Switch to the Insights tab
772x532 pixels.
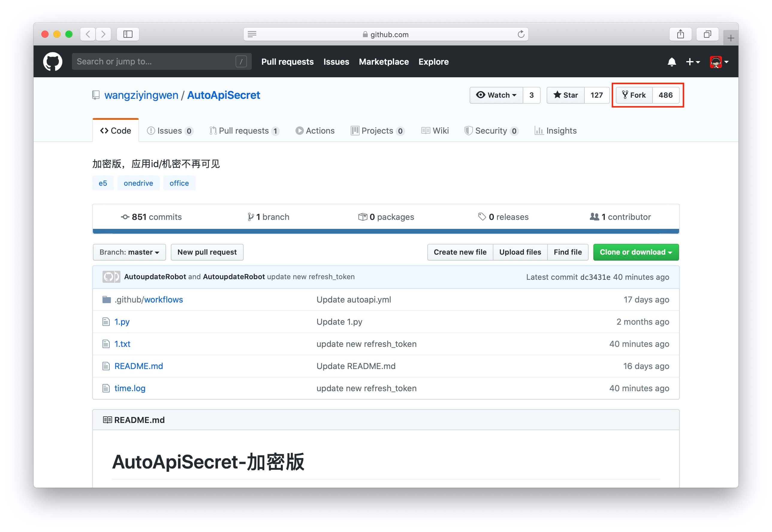[x=555, y=131]
